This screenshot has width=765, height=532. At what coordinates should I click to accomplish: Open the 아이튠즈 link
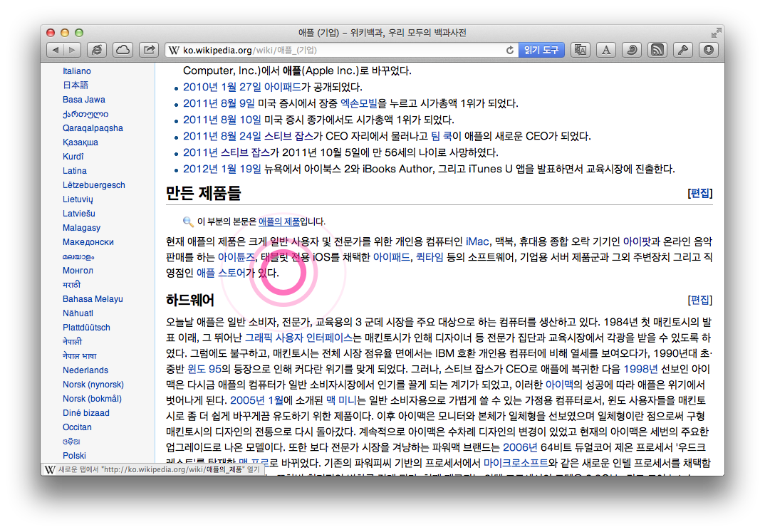[236, 258]
